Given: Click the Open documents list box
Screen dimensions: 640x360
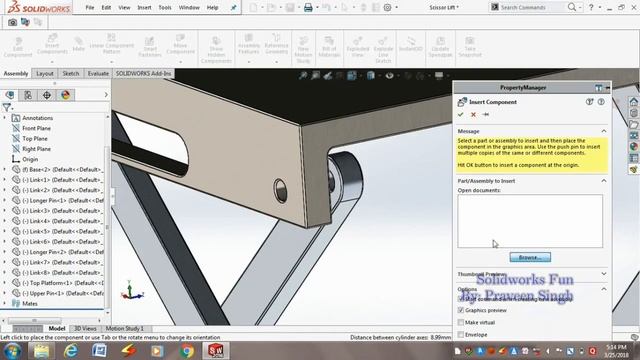Looking at the screenshot, I should click(x=530, y=221).
